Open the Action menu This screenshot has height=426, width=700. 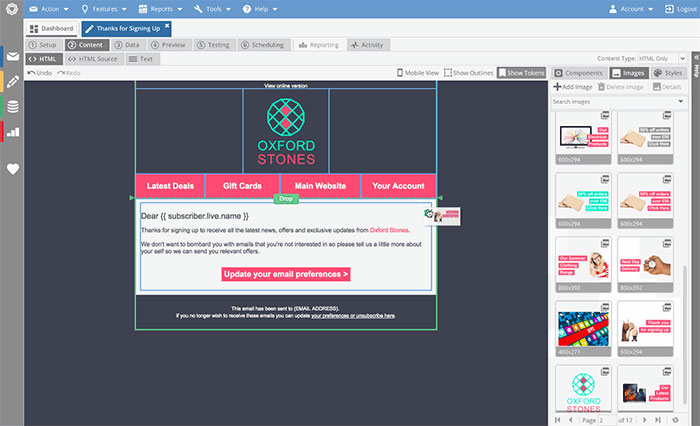pos(49,8)
